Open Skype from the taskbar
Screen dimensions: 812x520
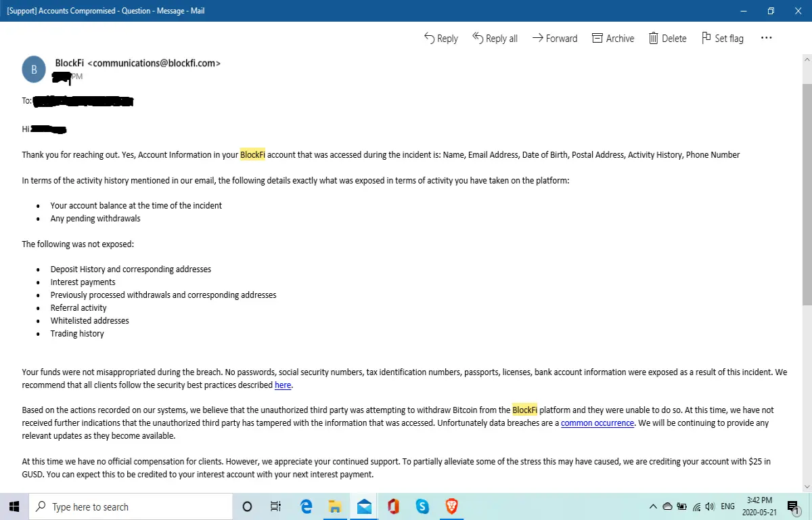(x=422, y=506)
